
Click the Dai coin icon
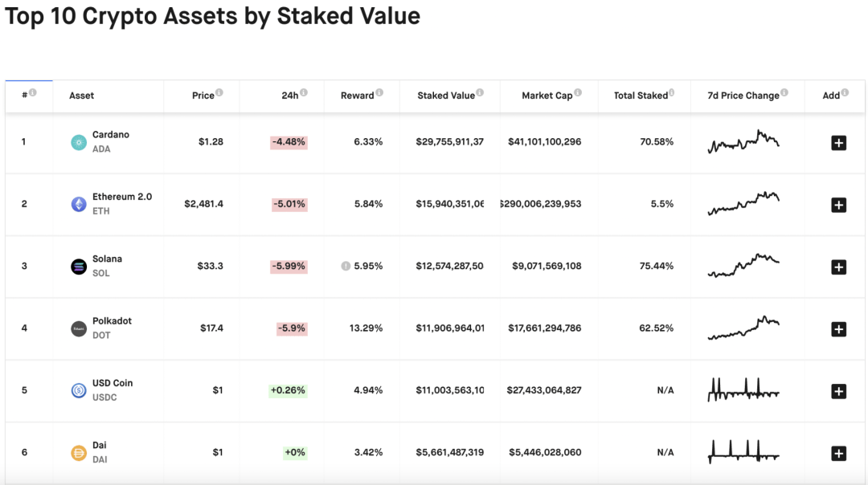(x=78, y=453)
